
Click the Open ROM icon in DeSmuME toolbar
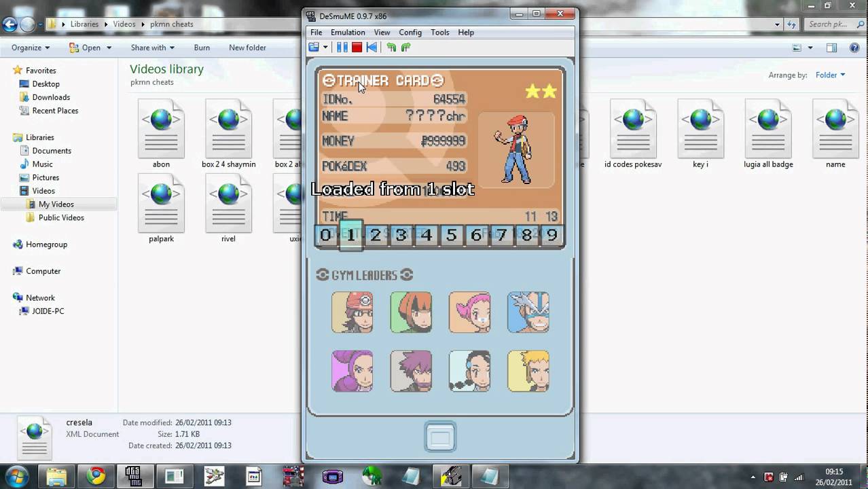click(x=314, y=47)
